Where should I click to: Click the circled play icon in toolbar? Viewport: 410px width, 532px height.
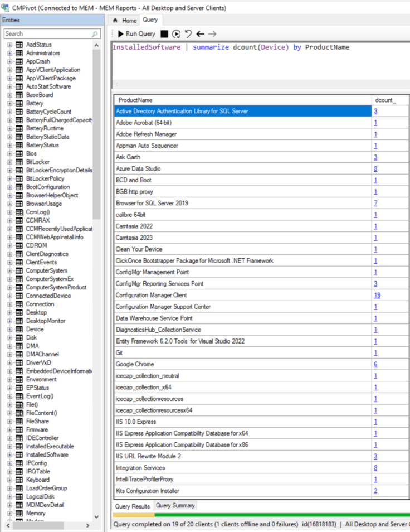tap(176, 34)
